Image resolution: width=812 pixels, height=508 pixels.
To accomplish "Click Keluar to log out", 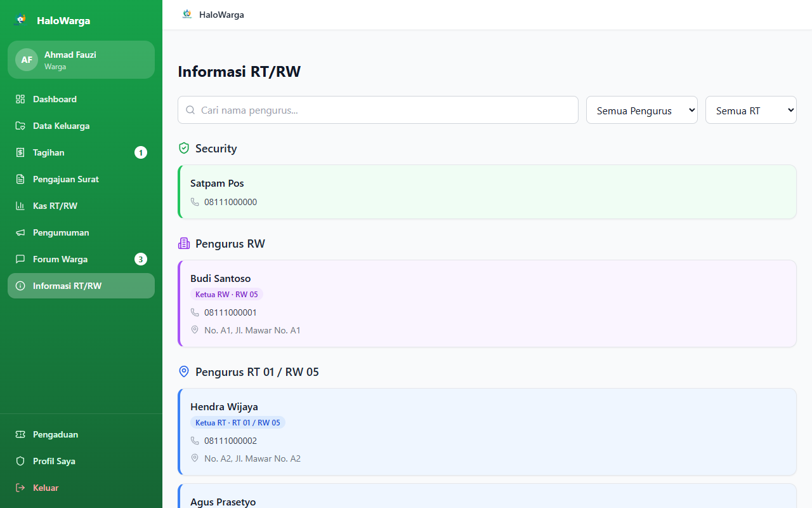I will pyautogui.click(x=81, y=488).
